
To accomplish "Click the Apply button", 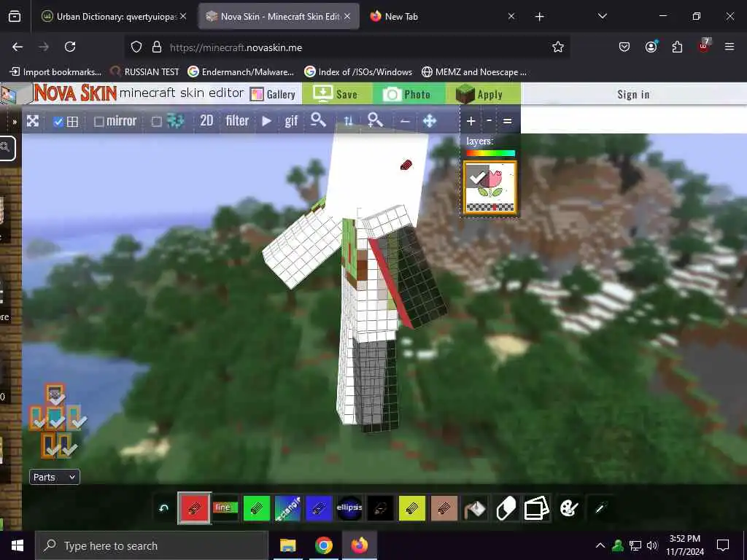I will point(483,94).
